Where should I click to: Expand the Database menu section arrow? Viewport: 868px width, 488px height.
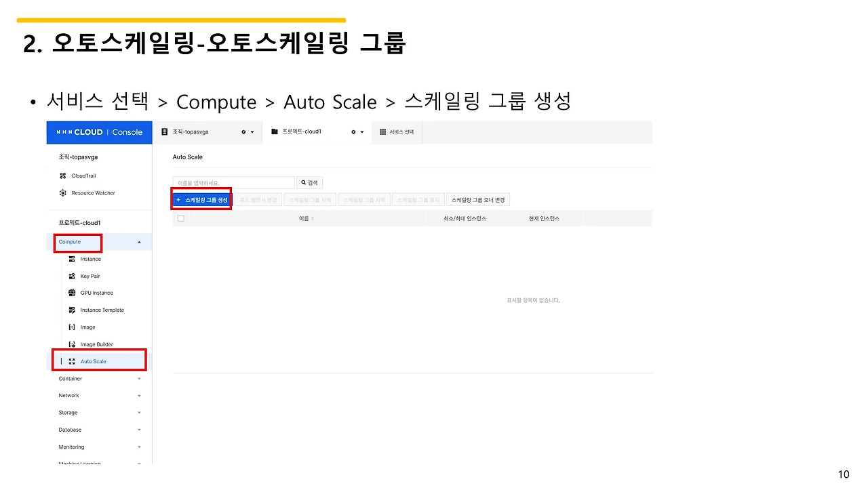click(139, 430)
